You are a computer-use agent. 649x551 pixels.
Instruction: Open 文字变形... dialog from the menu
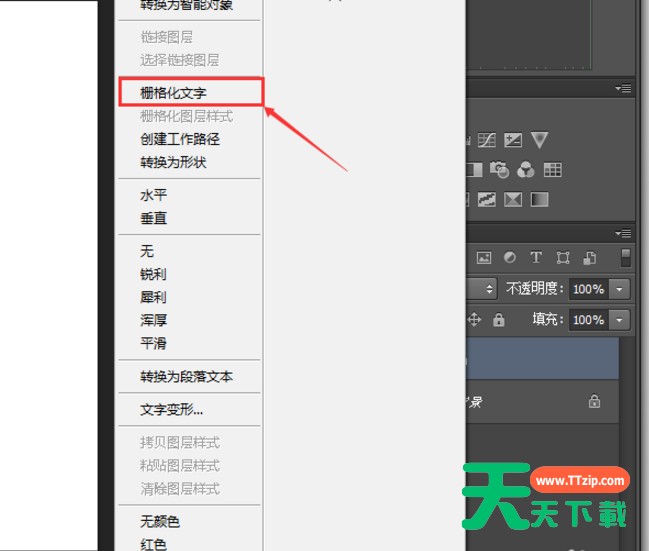point(172,409)
